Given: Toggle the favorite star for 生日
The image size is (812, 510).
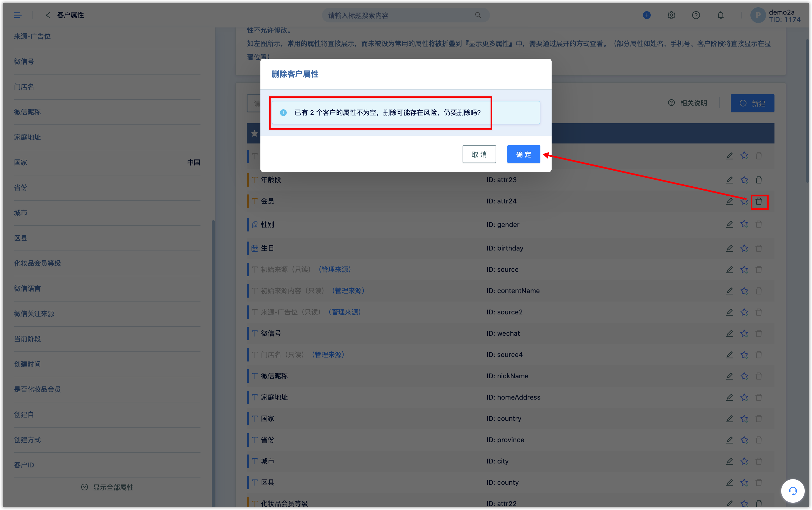Looking at the screenshot, I should click(744, 248).
